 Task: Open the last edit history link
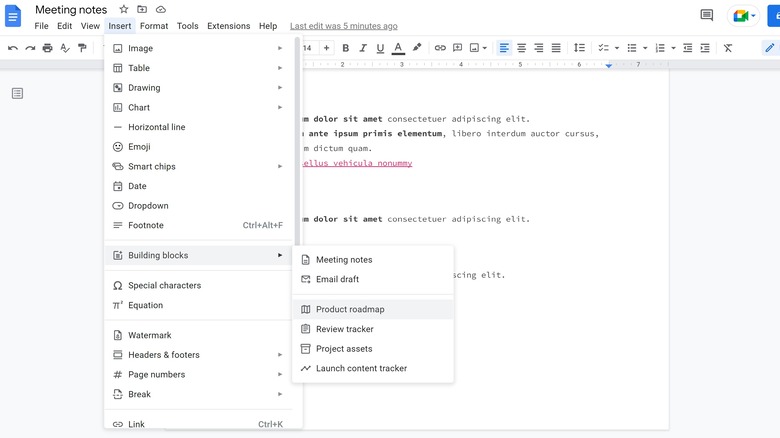(x=341, y=26)
